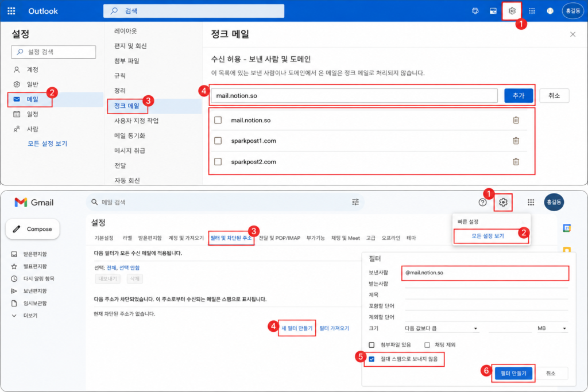Switch to 기본설정 tab in Gmail
This screenshot has width=588, height=392.
click(x=104, y=238)
